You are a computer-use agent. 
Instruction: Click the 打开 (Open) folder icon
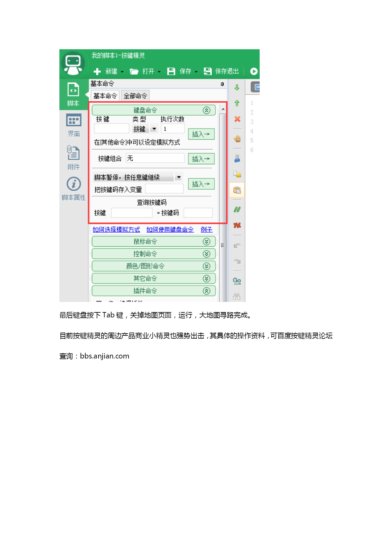pyautogui.click(x=134, y=71)
